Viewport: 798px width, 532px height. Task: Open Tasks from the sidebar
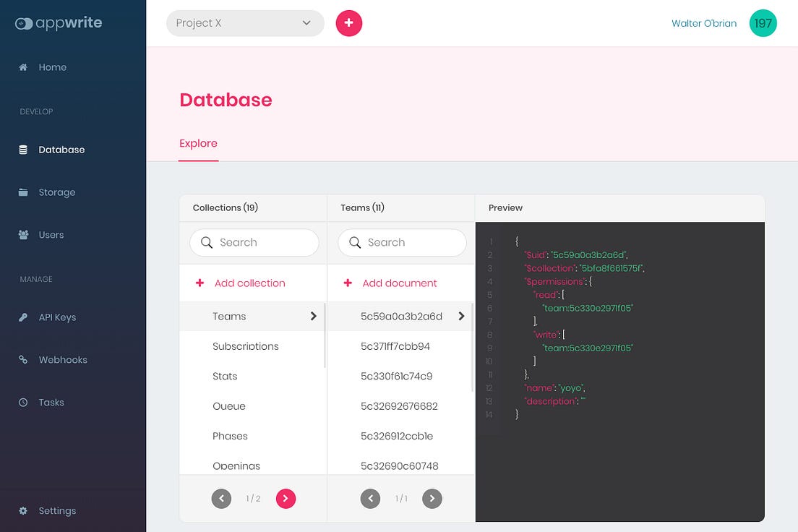[51, 402]
